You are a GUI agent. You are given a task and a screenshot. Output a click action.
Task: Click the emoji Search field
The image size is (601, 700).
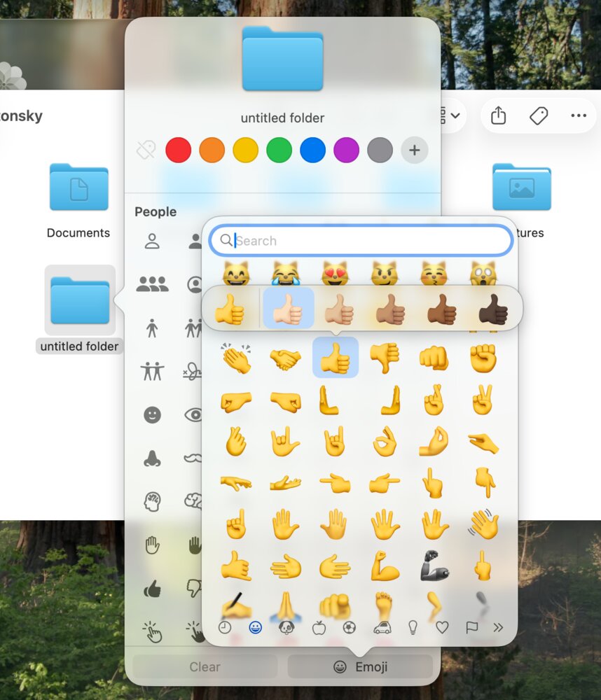(371, 241)
